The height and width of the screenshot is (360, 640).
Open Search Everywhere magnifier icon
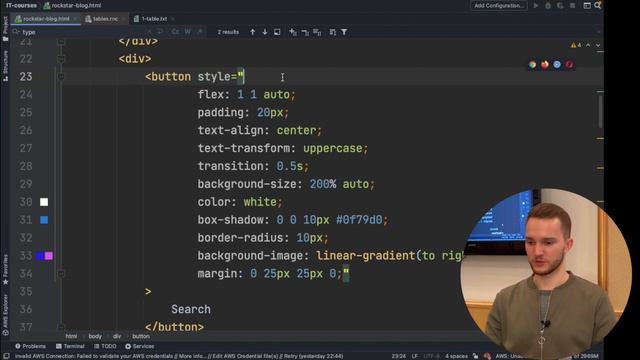598,6
